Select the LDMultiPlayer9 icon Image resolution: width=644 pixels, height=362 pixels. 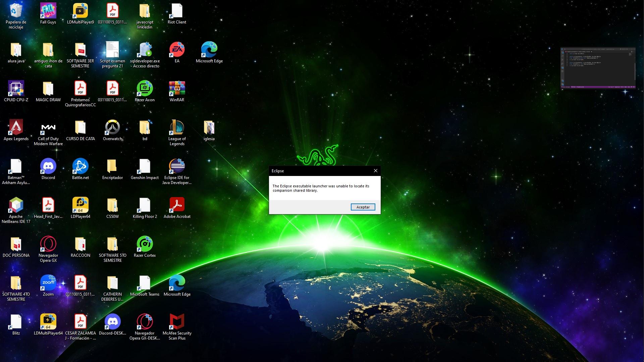coord(80,13)
